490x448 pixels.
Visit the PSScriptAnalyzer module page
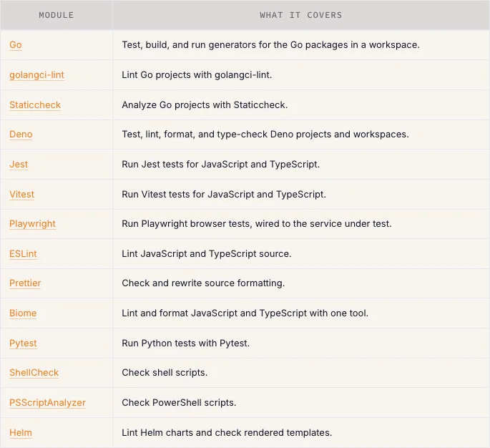click(47, 403)
